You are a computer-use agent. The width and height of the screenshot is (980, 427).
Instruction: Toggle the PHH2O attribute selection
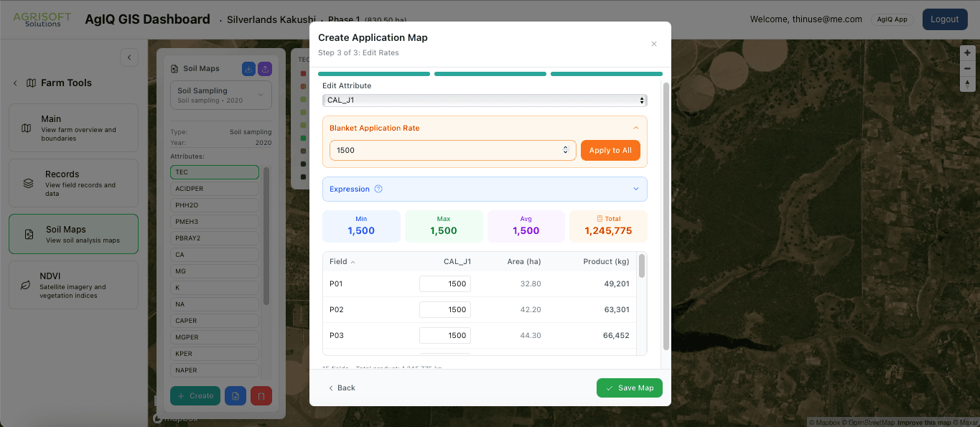point(214,205)
